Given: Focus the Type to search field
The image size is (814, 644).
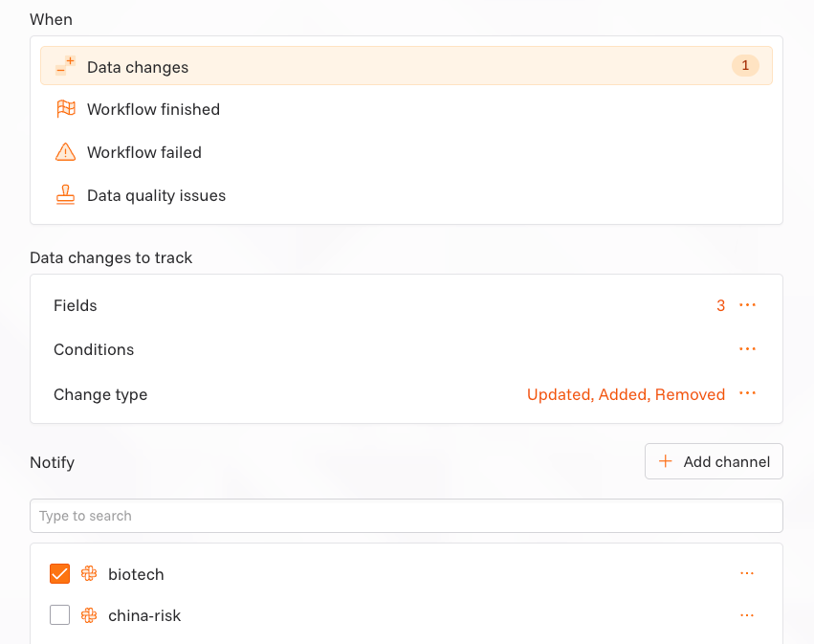Looking at the screenshot, I should click(x=406, y=516).
